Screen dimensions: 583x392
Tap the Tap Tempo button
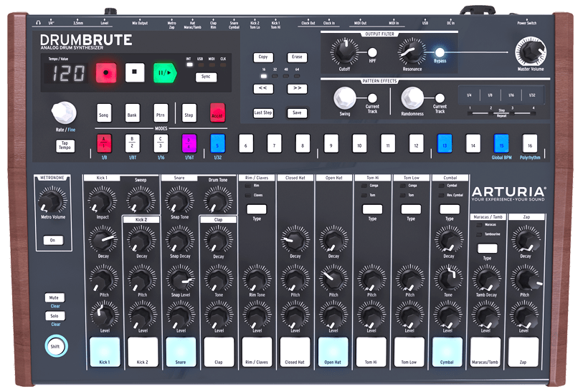(x=65, y=145)
